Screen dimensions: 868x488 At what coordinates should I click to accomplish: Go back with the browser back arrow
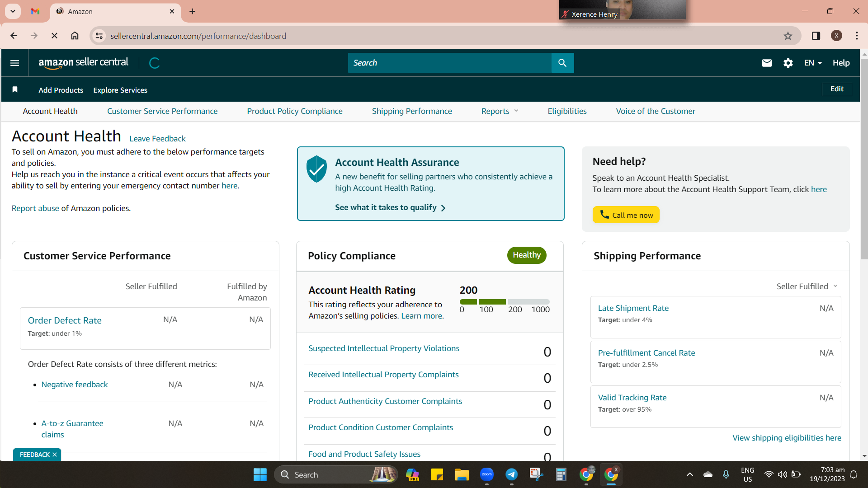pos(14,36)
